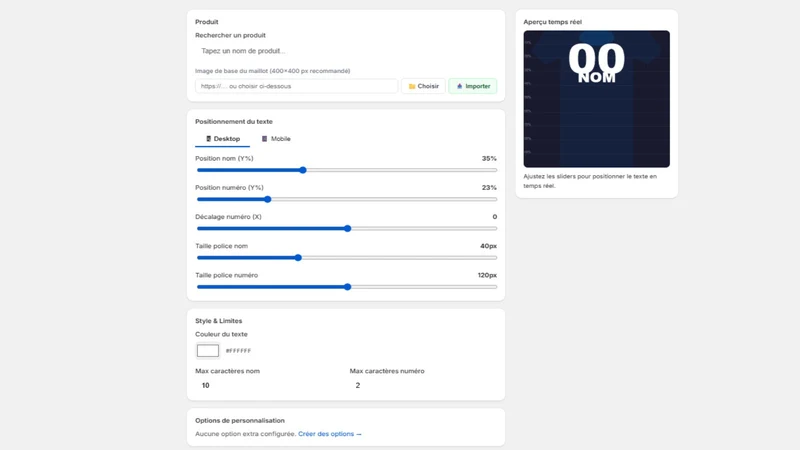Click the jersey live preview image
This screenshot has width=800, height=450.
point(596,99)
